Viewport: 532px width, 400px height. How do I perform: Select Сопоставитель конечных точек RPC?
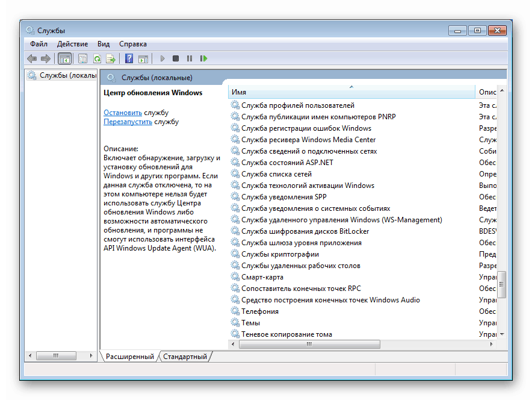(x=363, y=289)
